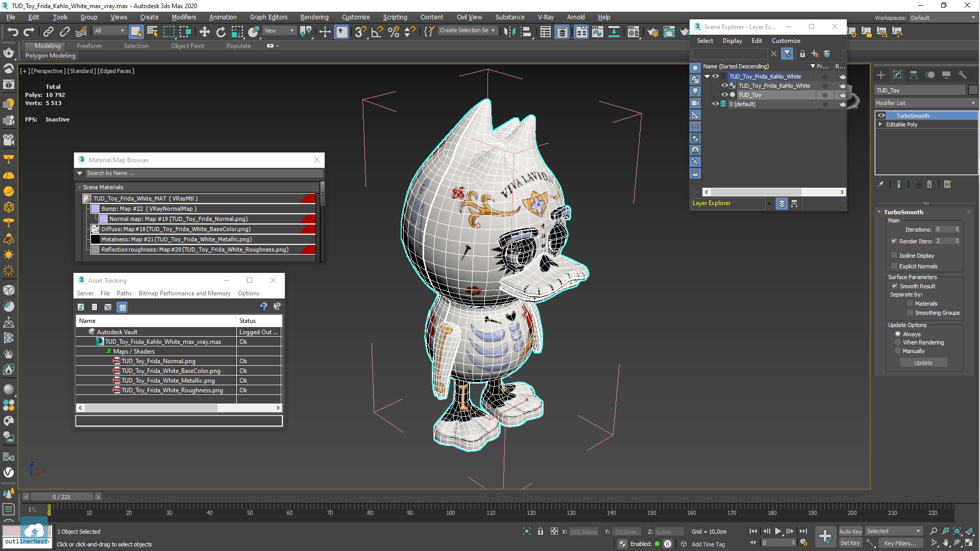Open Paths menu in Asset Tracking
The width and height of the screenshot is (980, 551).
pos(124,293)
